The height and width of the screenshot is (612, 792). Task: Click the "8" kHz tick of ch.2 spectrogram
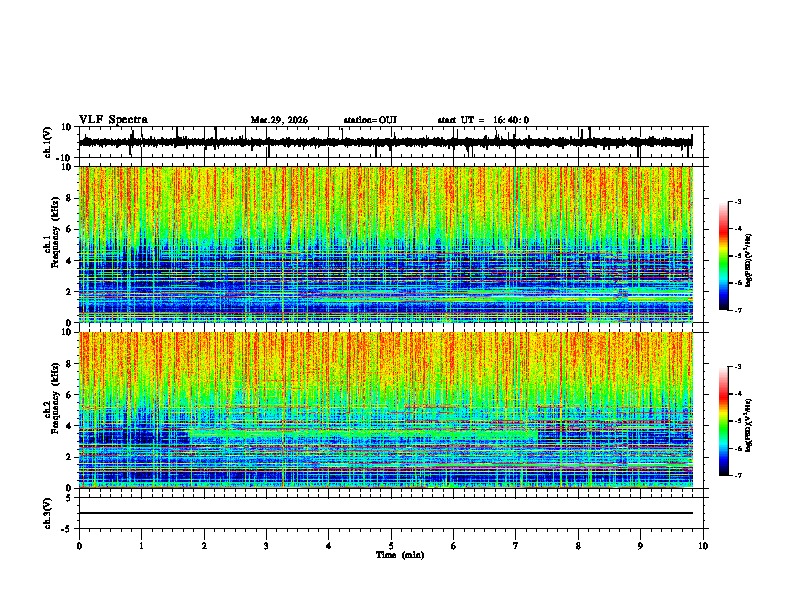click(69, 364)
